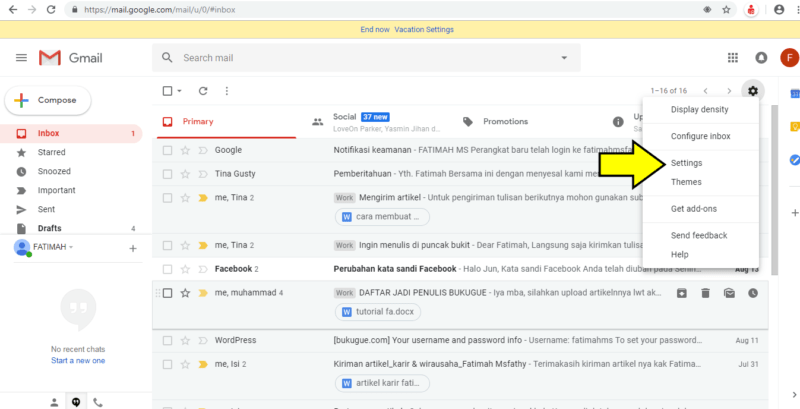800x409 pixels.
Task: Open Hangouts conversations icon
Action: (76, 402)
